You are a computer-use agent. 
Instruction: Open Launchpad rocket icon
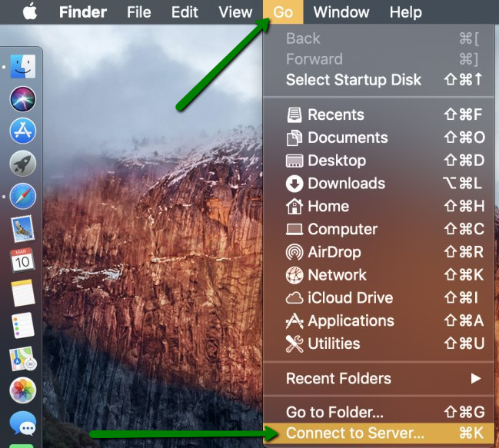22,164
